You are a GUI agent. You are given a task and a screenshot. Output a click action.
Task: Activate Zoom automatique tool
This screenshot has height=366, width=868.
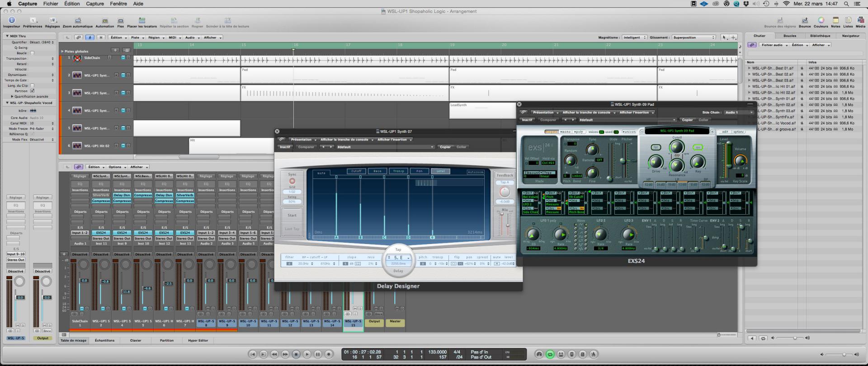point(78,20)
